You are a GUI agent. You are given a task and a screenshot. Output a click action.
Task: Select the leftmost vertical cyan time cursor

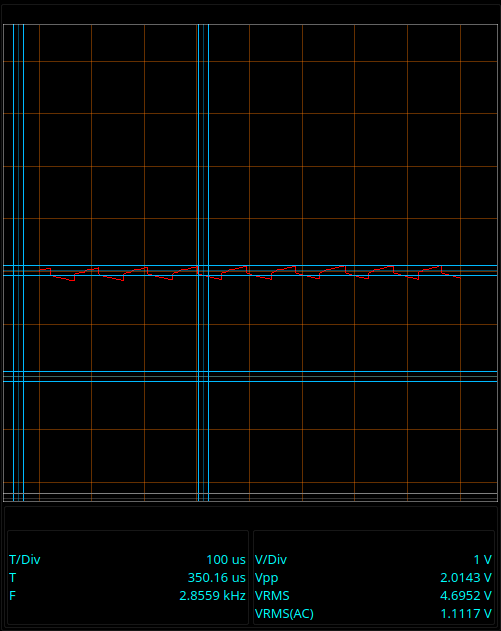19,262
